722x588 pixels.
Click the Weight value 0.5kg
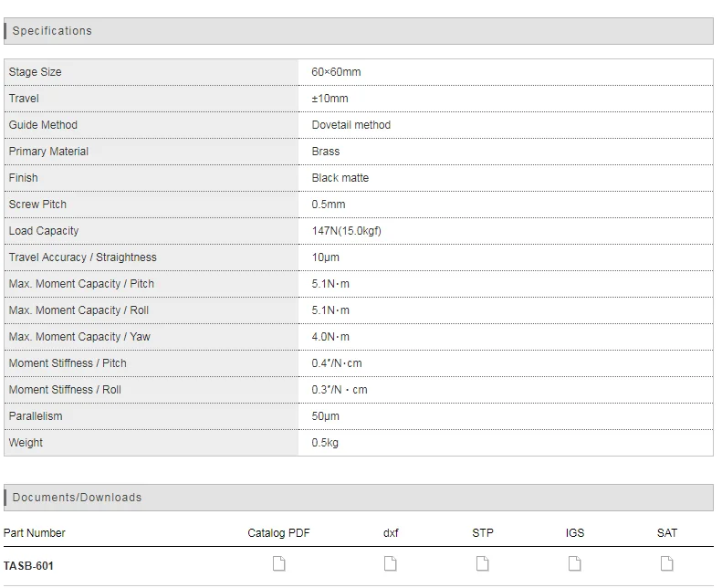[x=326, y=443]
